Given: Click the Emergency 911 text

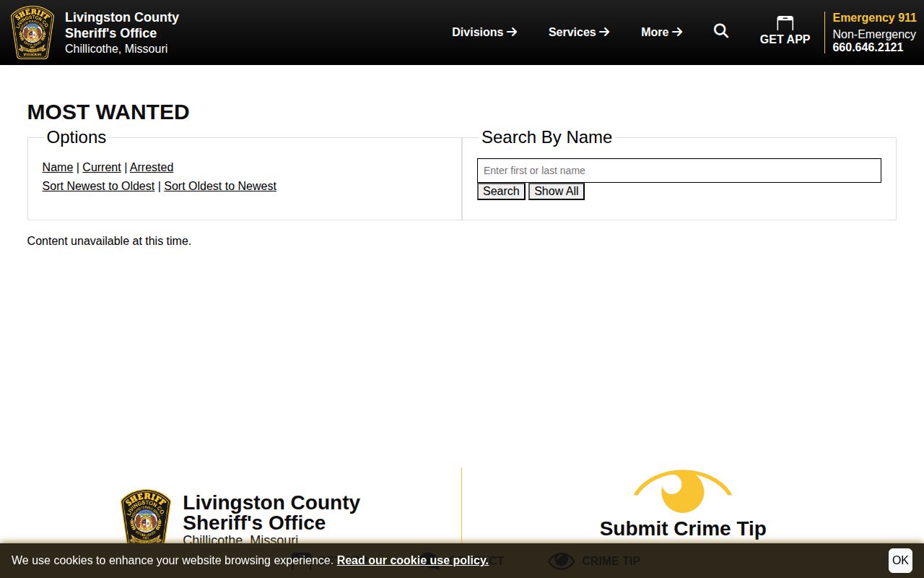Looking at the screenshot, I should click(x=874, y=17).
